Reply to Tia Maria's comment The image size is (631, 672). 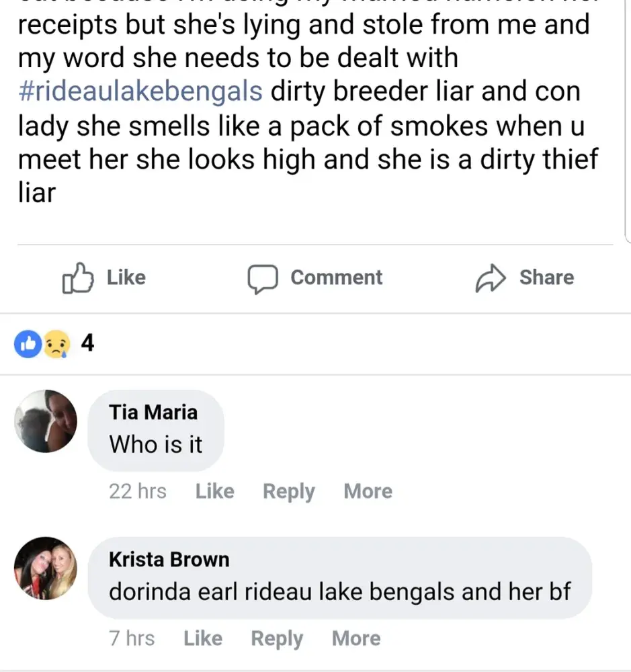tap(288, 491)
